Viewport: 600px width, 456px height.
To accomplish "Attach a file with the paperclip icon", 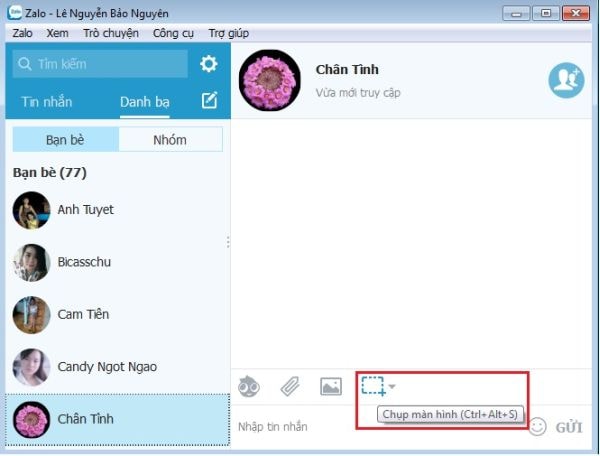I will [x=290, y=386].
